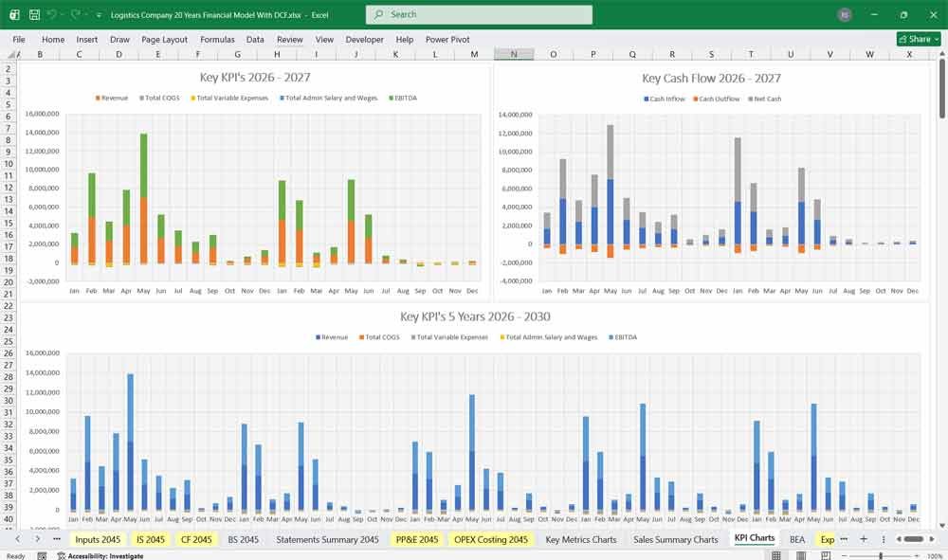This screenshot has height=560, width=948.
Task: Open the Formulas ribbon tab
Action: click(x=217, y=39)
